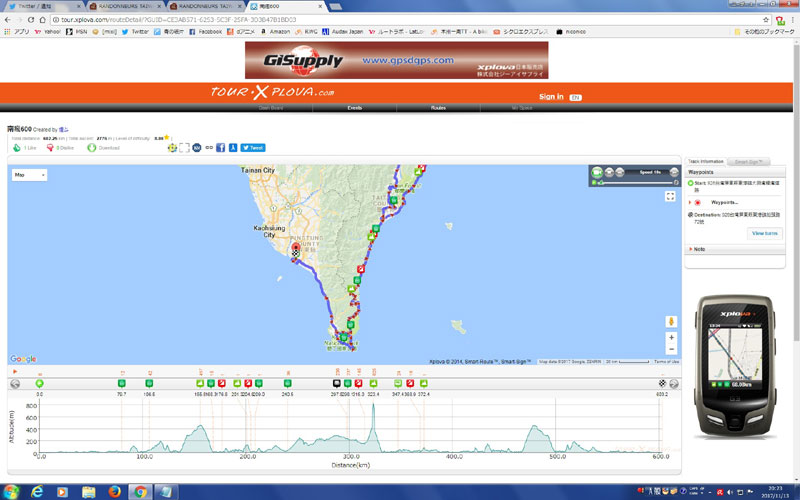The width and height of the screenshot is (800, 500).
Task: Click the finish flag marker on map
Action: coord(295,253)
